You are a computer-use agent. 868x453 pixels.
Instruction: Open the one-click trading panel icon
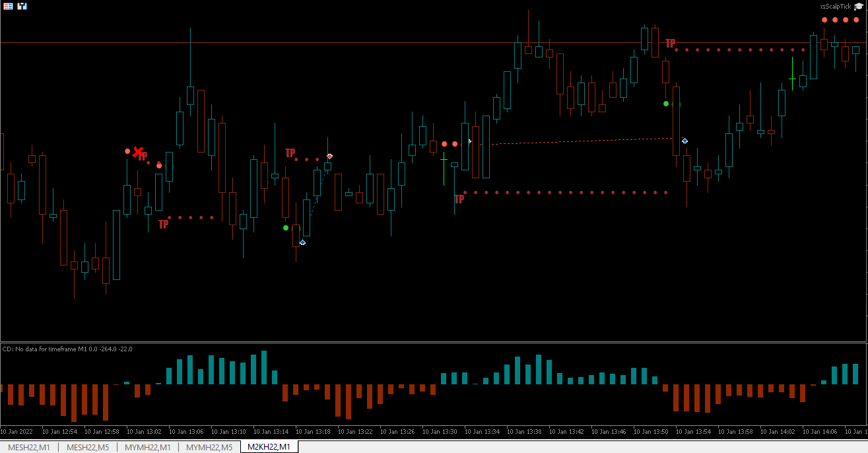pyautogui.click(x=9, y=6)
